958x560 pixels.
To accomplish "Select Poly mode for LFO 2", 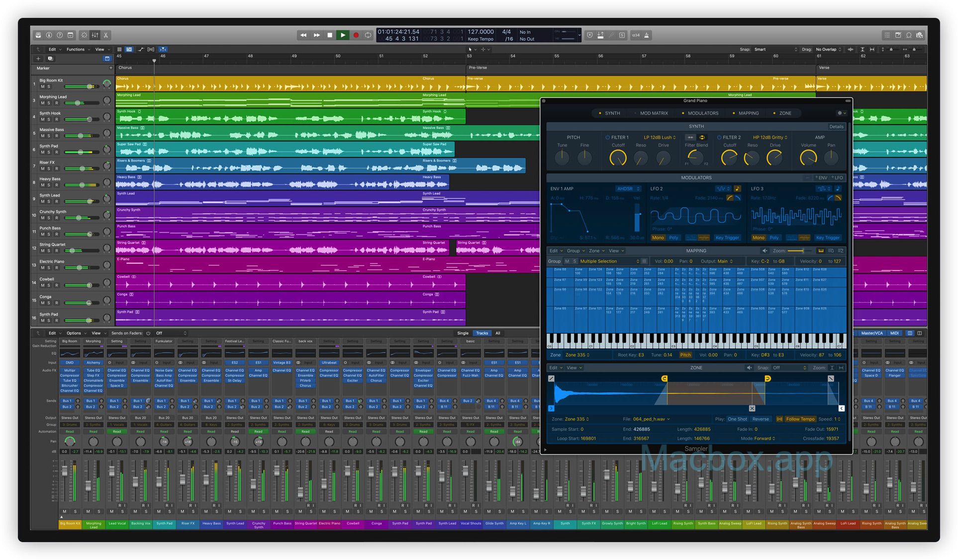I will click(x=673, y=238).
